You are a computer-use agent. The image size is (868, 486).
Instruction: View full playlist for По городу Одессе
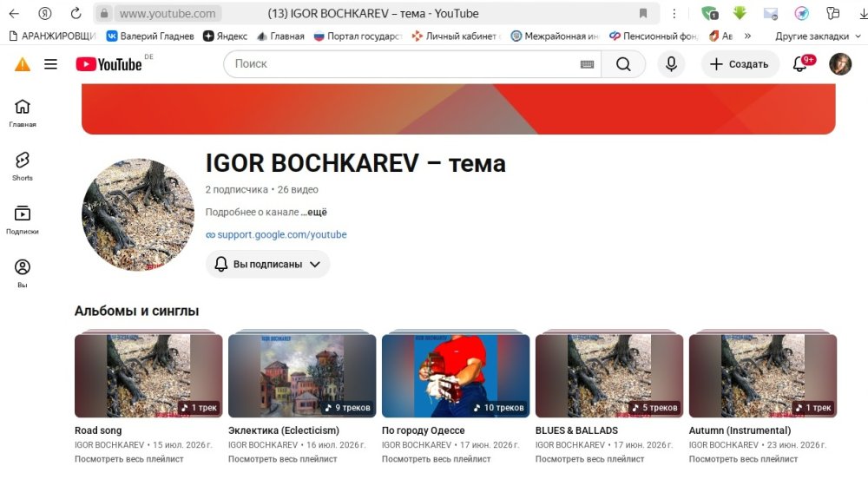coord(437,459)
